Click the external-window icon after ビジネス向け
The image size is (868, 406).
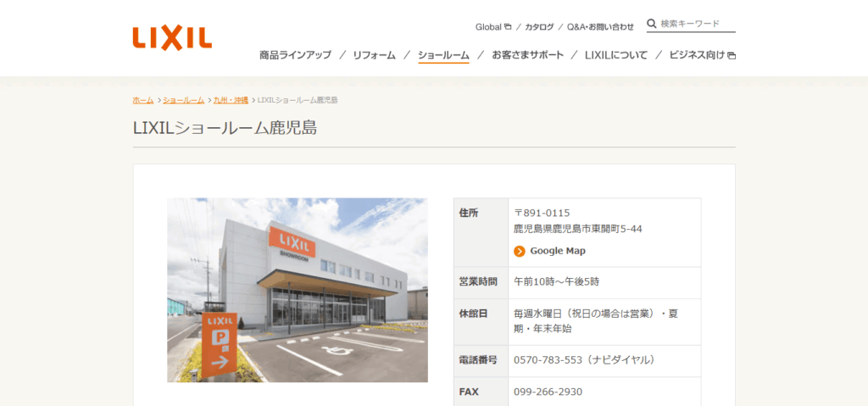pyautogui.click(x=732, y=55)
